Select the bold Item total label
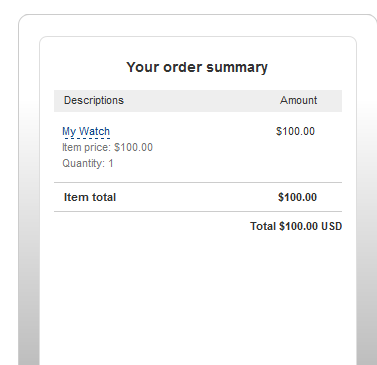 [x=90, y=197]
